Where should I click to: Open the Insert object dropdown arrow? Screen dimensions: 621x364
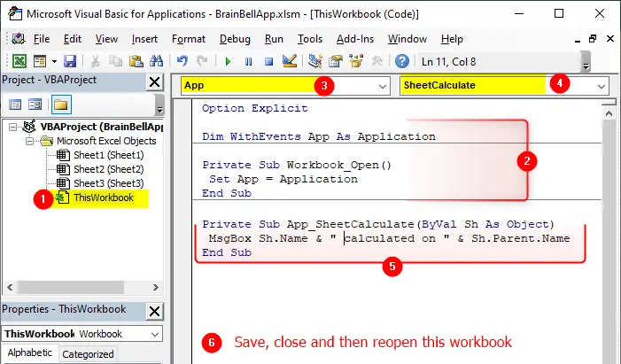pyautogui.click(x=54, y=61)
